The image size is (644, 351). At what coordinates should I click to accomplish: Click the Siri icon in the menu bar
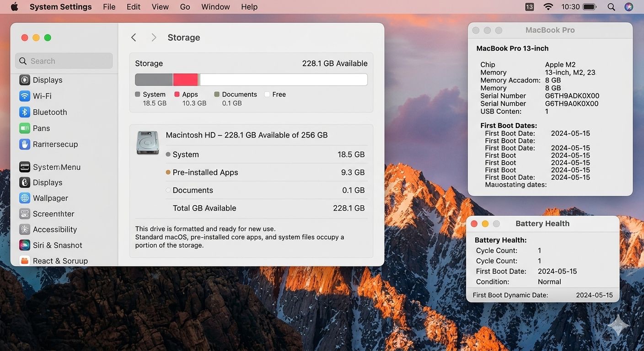coord(629,7)
